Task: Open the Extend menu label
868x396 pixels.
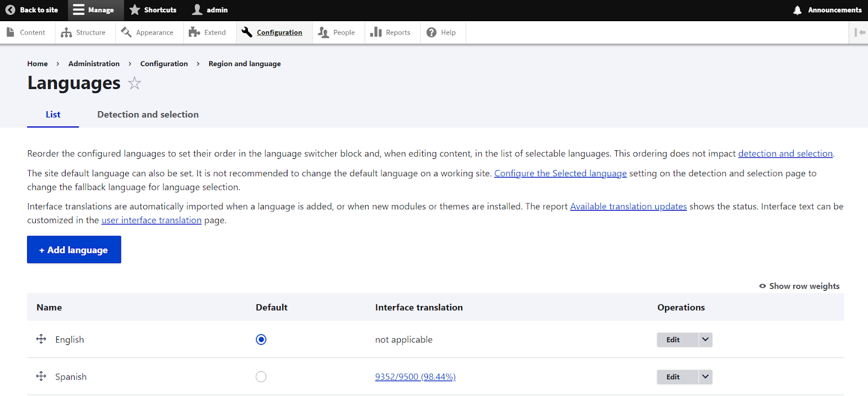Action: 215,33
